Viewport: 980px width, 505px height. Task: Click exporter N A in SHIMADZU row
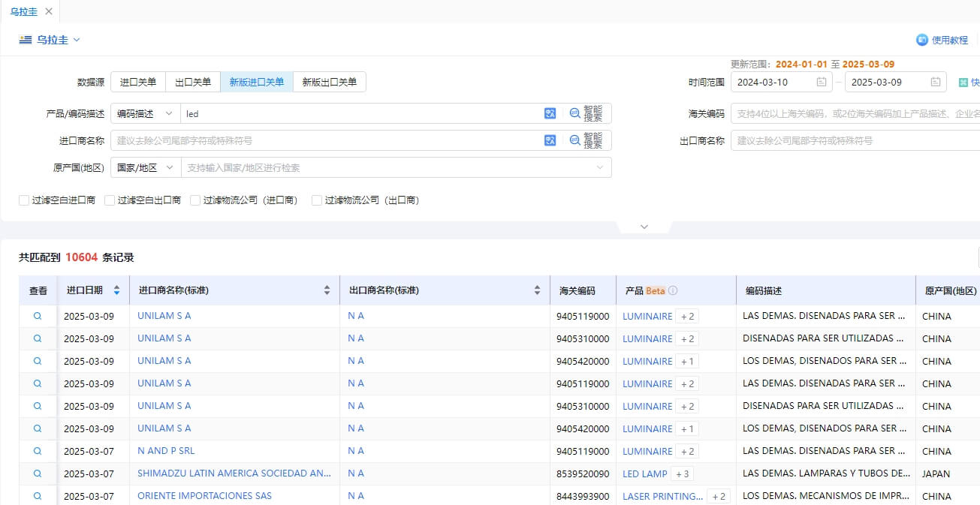356,473
